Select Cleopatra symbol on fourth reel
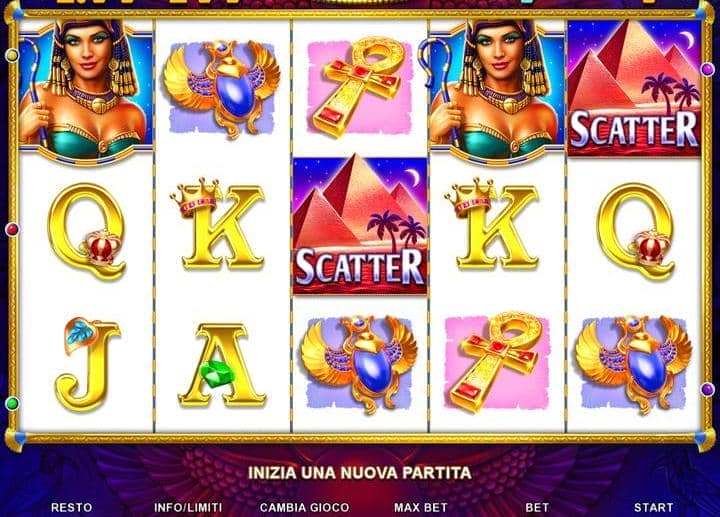Image resolution: width=720 pixels, height=517 pixels. pyautogui.click(x=497, y=90)
